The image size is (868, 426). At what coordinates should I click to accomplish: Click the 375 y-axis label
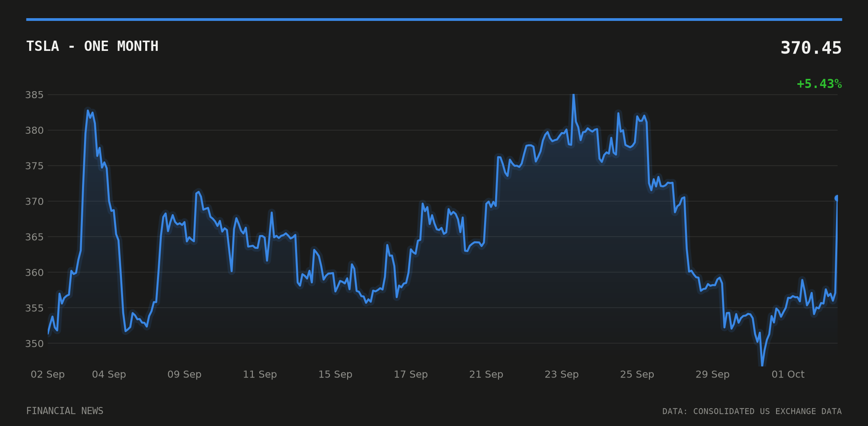(34, 166)
